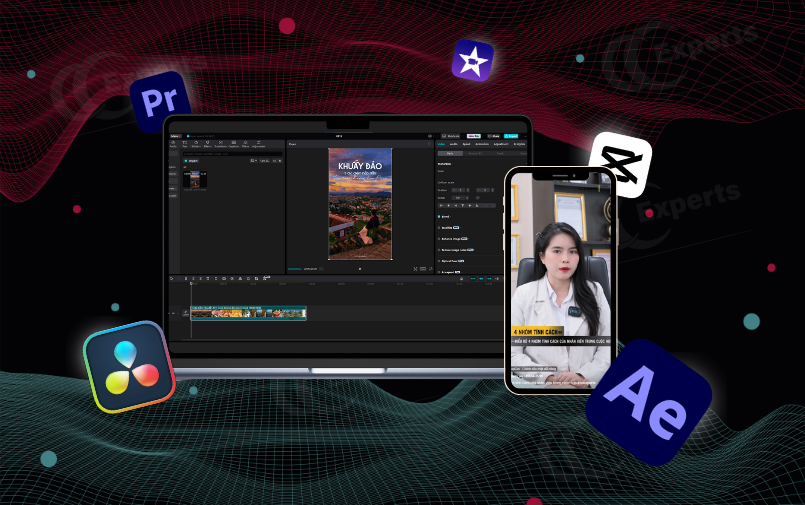This screenshot has width=805, height=505.
Task: Click the Share button next to Export
Action: pyautogui.click(x=493, y=136)
